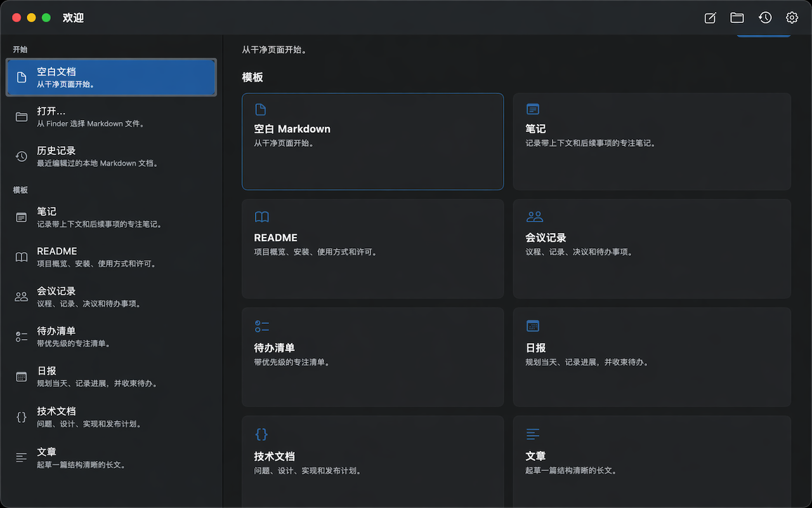Image resolution: width=812 pixels, height=508 pixels.
Task: Select 笔记 template title in the sidebar
Action: pos(47,211)
